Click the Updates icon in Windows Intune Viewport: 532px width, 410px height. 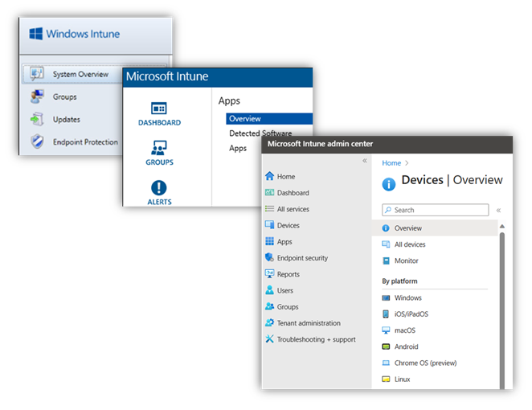point(37,119)
